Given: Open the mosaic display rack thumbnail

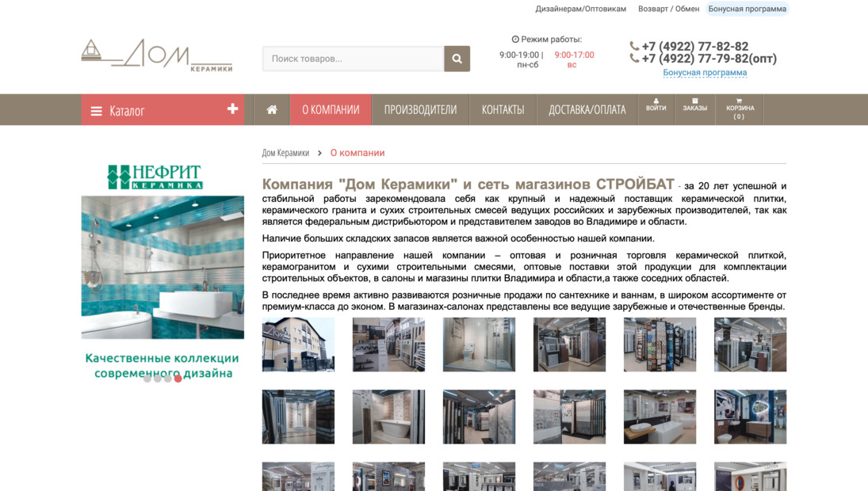Looking at the screenshot, I should point(660,344).
